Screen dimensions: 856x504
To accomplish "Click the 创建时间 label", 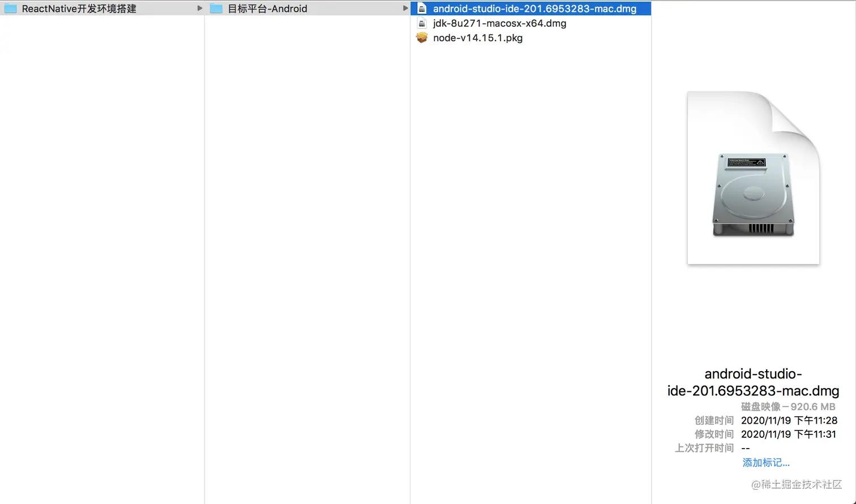I will click(714, 420).
